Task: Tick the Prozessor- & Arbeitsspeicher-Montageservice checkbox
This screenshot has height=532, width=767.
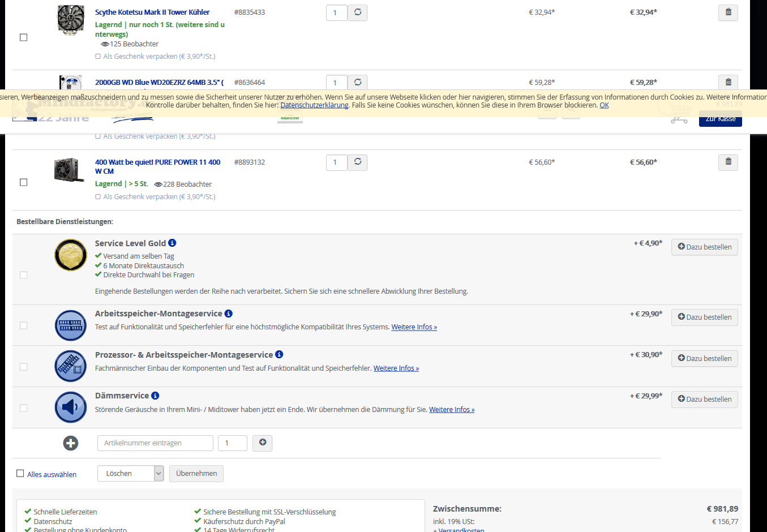Action: (x=24, y=367)
